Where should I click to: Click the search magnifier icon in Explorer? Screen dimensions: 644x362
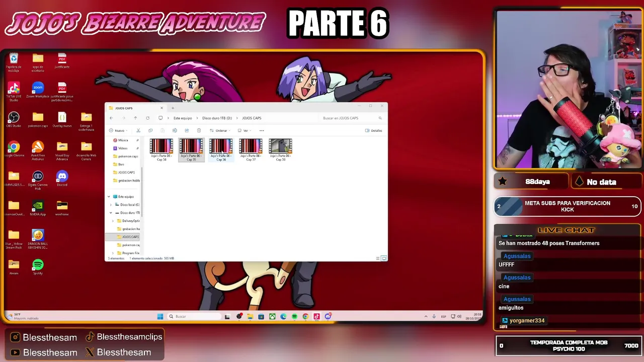pos(380,118)
